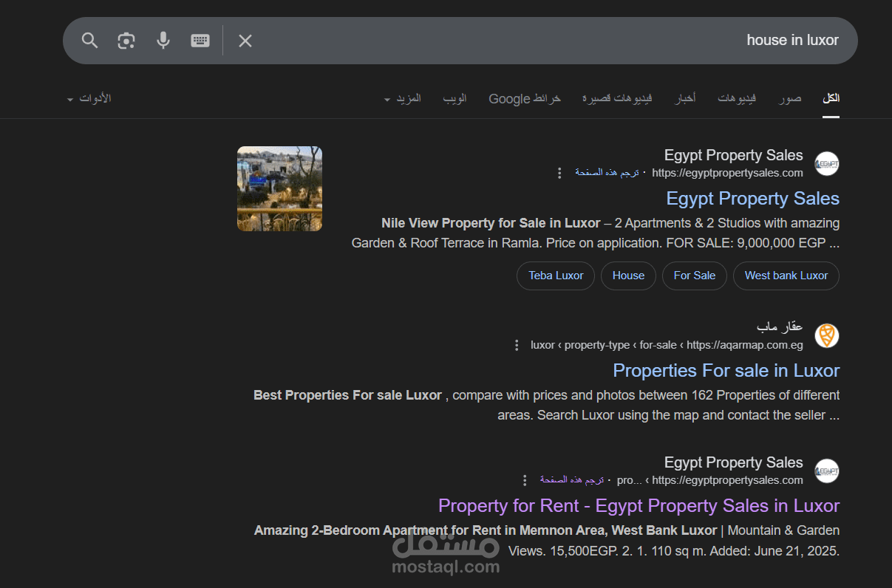Clear the search query with X
This screenshot has width=892, height=588.
(x=245, y=41)
